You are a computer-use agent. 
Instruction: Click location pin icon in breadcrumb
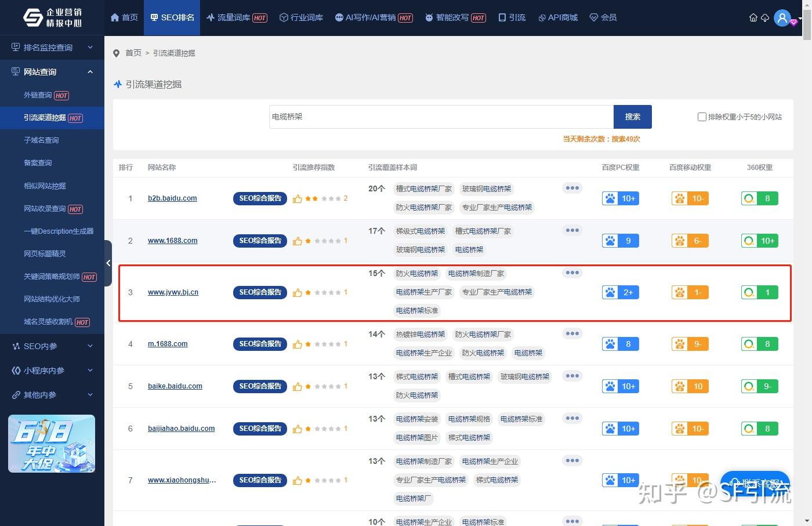coord(117,53)
